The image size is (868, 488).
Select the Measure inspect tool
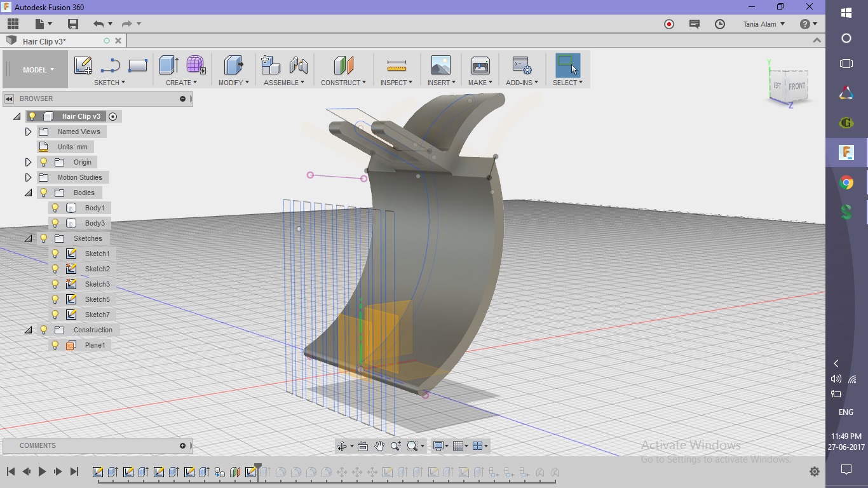(397, 65)
